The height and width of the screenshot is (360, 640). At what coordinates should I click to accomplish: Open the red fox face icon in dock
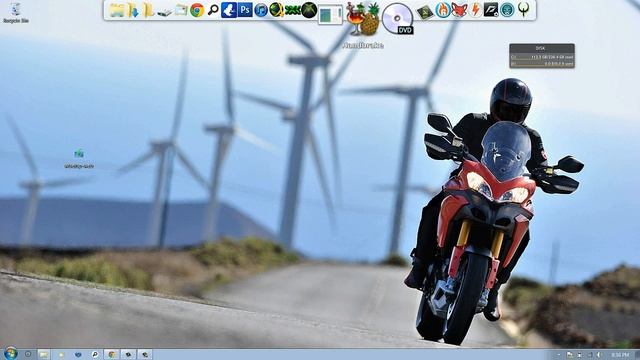459,10
